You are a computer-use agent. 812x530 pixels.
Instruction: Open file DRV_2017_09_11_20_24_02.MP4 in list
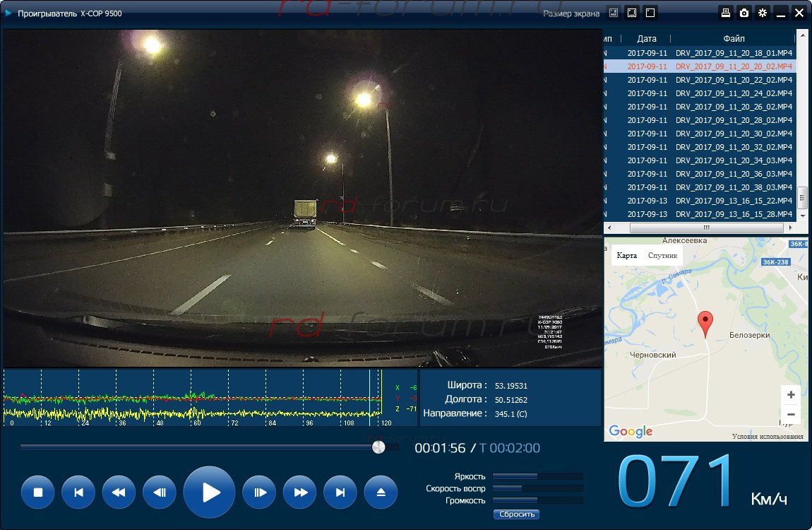tap(734, 93)
